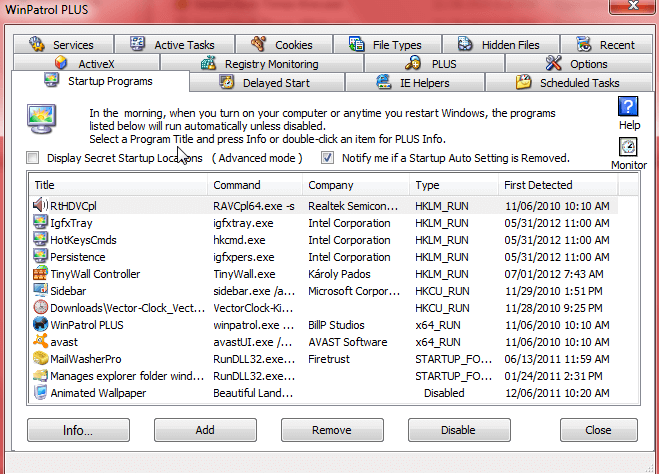
Task: Click the avast orange icon
Action: (40, 341)
